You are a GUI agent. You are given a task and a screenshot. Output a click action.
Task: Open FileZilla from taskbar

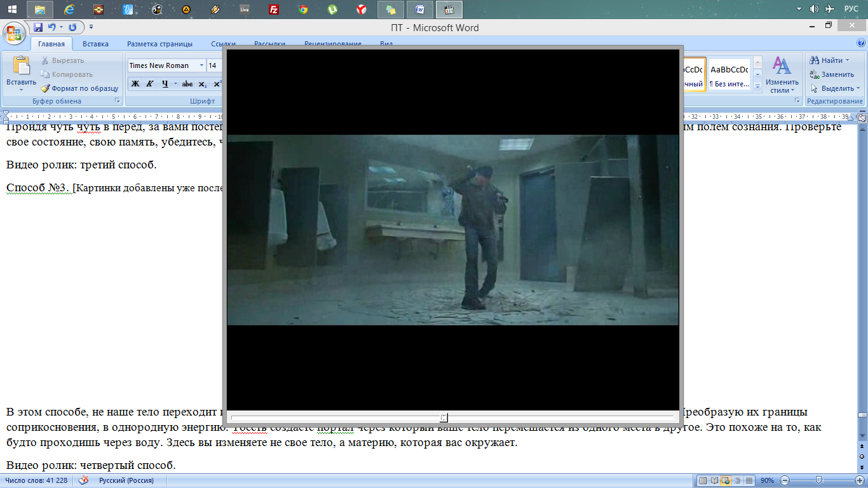(274, 10)
